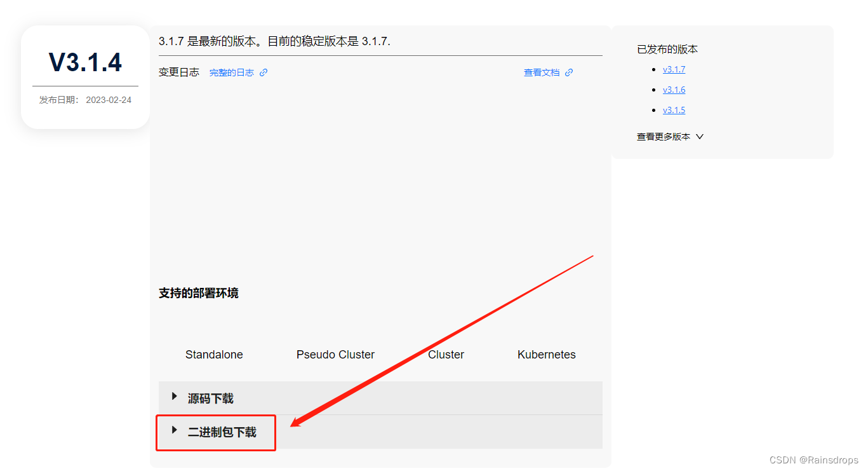Click the V3.1.4 version heading
The height and width of the screenshot is (471, 868).
click(85, 62)
